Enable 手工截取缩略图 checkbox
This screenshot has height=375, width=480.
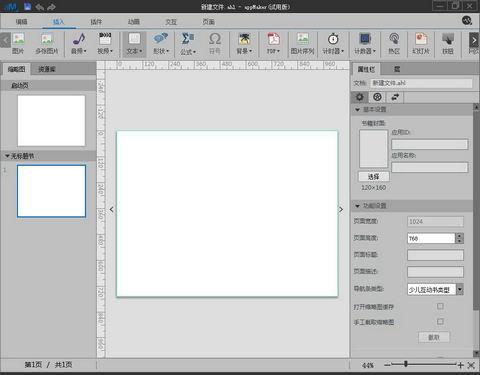(x=440, y=321)
